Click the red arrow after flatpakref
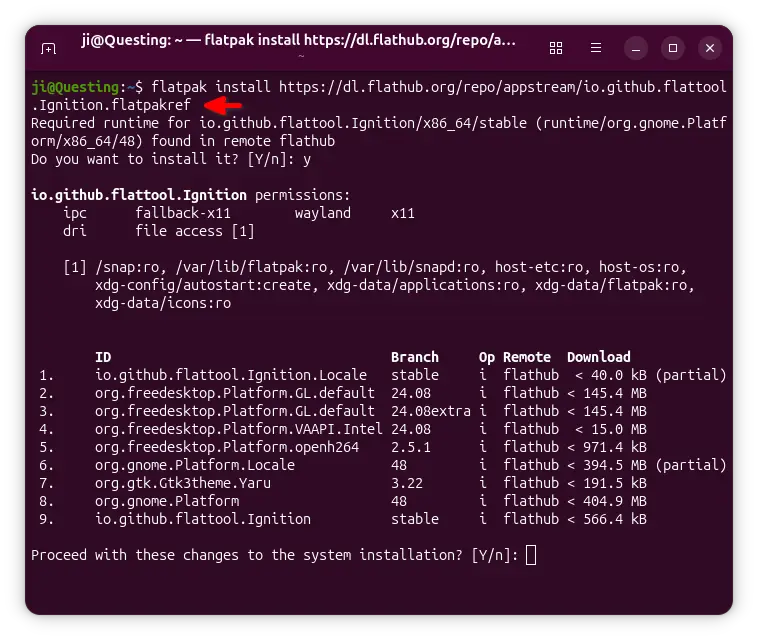 (x=224, y=104)
